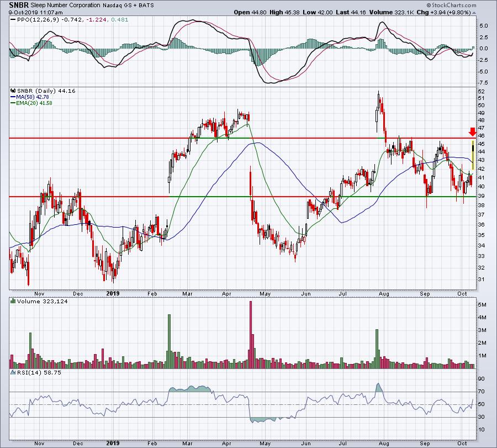Click the tall green volume bar in mid-February
This screenshot has width=497, height=448.
tap(170, 341)
